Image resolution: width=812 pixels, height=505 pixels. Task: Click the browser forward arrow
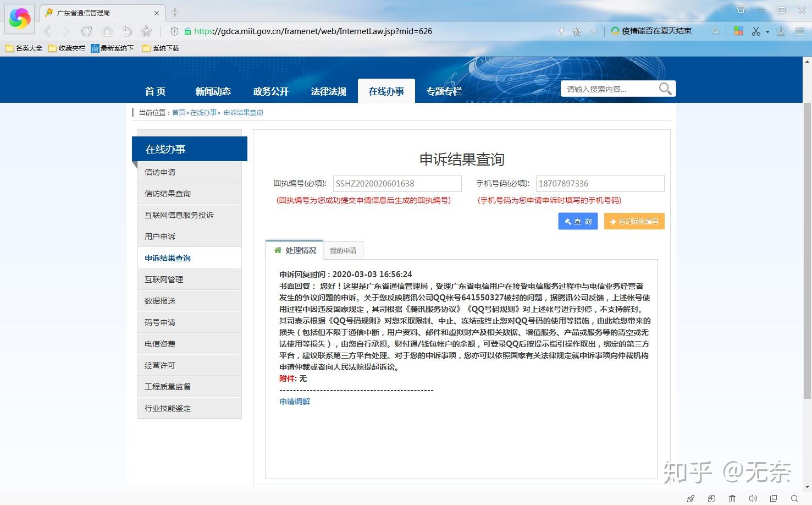(67, 31)
